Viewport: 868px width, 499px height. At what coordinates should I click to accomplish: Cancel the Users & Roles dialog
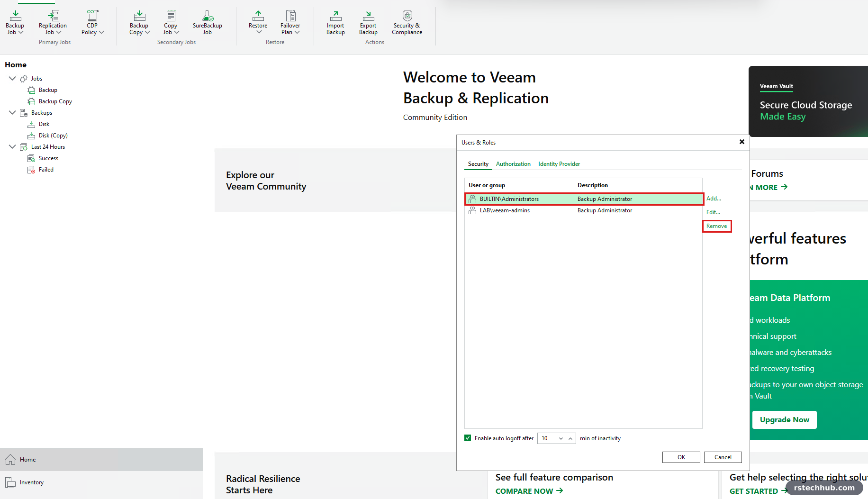pyautogui.click(x=723, y=457)
